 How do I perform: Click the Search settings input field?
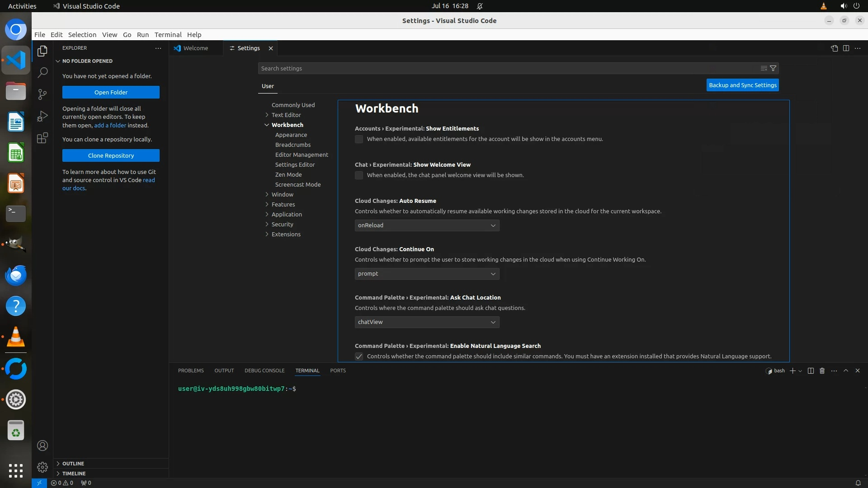coord(506,68)
